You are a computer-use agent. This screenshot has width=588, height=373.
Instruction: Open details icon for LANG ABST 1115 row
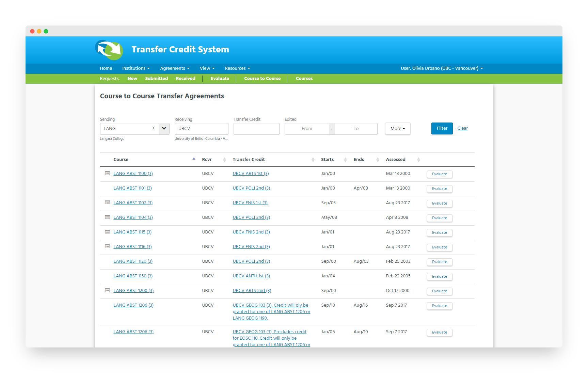pyautogui.click(x=107, y=232)
